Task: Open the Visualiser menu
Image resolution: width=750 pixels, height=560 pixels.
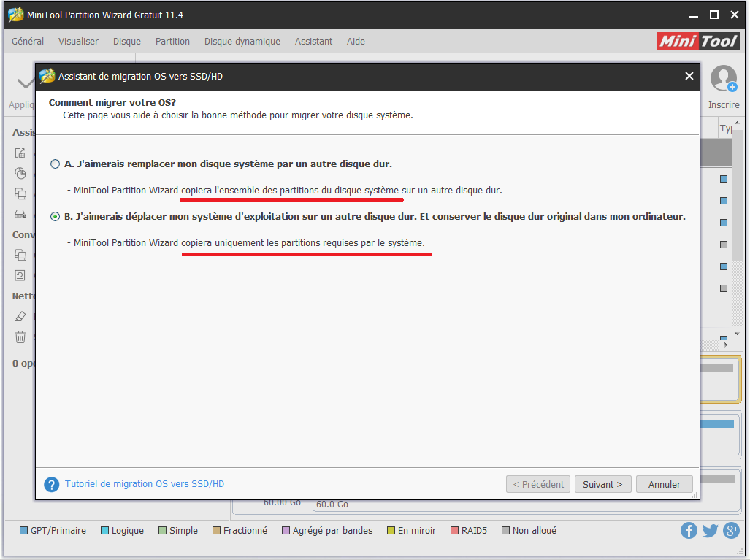Action: pos(78,42)
